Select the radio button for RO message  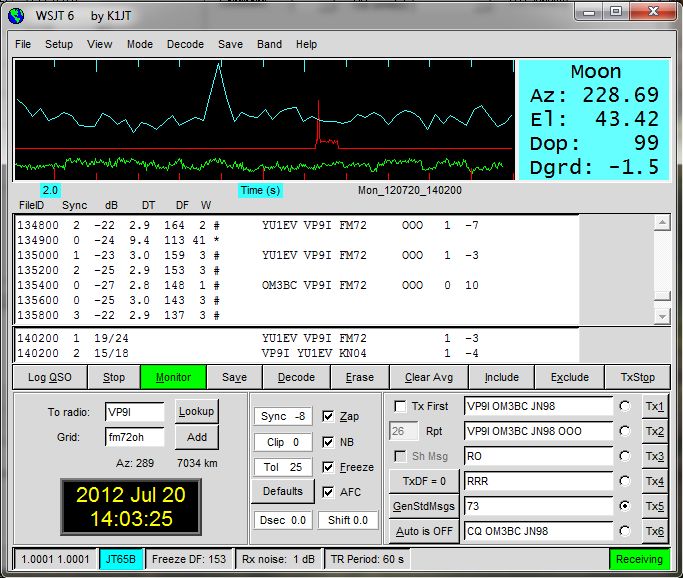click(625, 456)
